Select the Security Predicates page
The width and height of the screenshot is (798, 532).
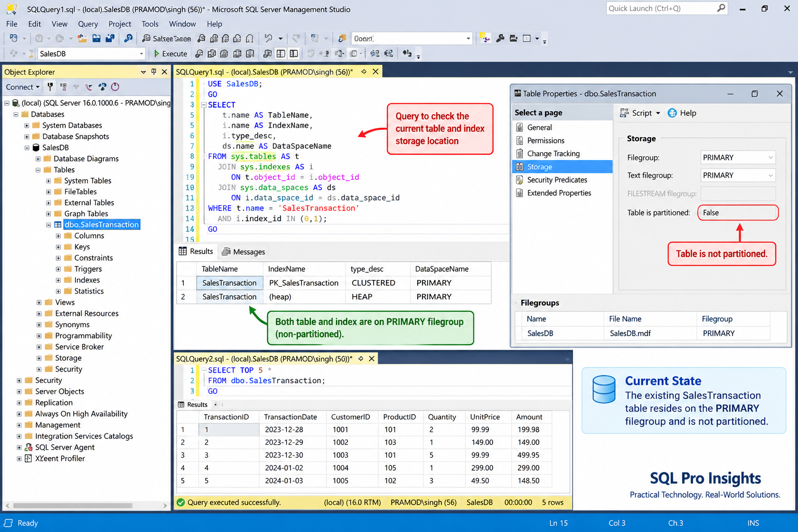point(557,180)
